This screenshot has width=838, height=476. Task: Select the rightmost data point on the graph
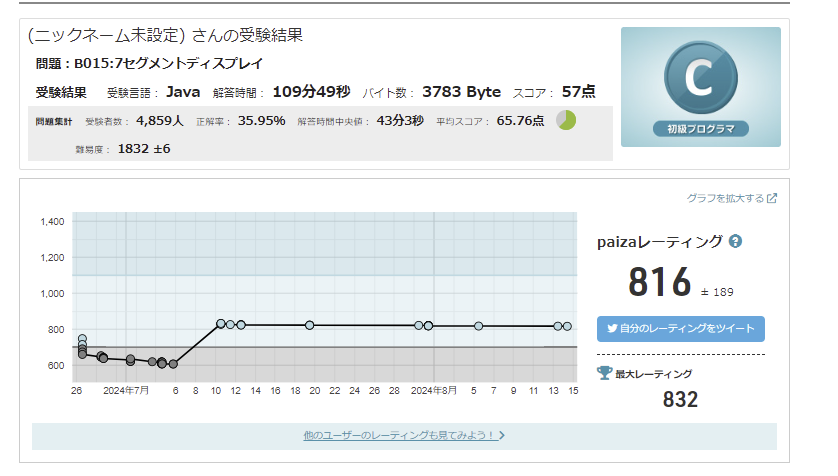tap(567, 326)
